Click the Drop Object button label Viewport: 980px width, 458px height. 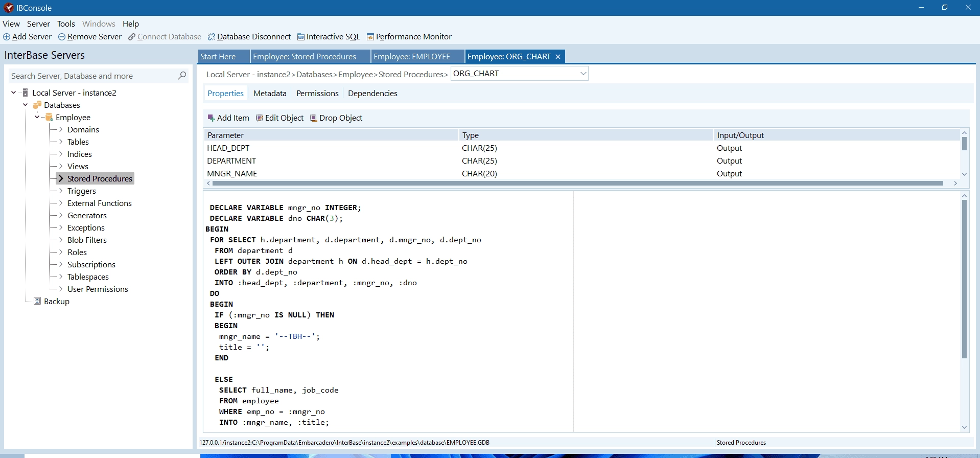tap(341, 118)
